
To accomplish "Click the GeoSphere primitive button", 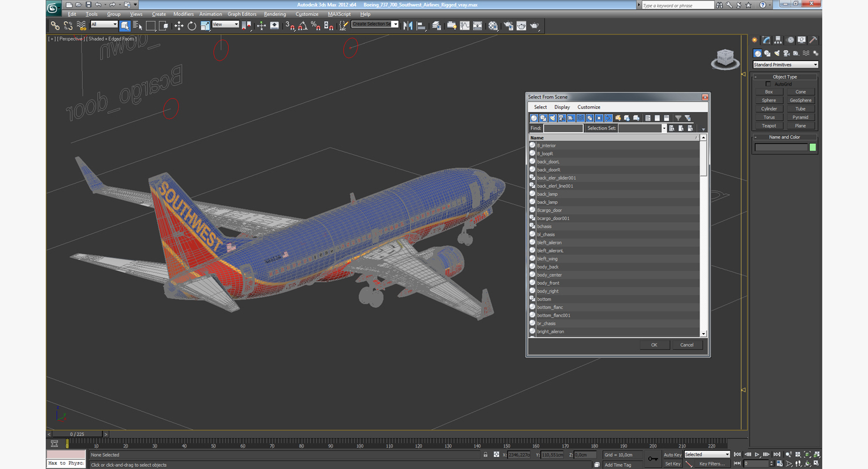I will [x=801, y=100].
